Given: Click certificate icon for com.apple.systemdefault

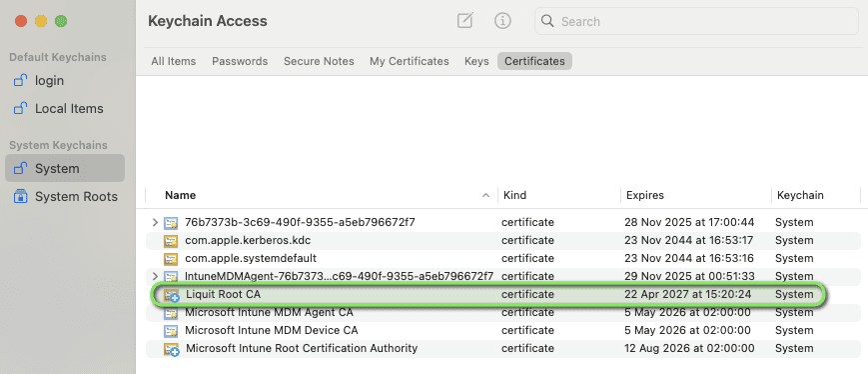Looking at the screenshot, I should [171, 259].
